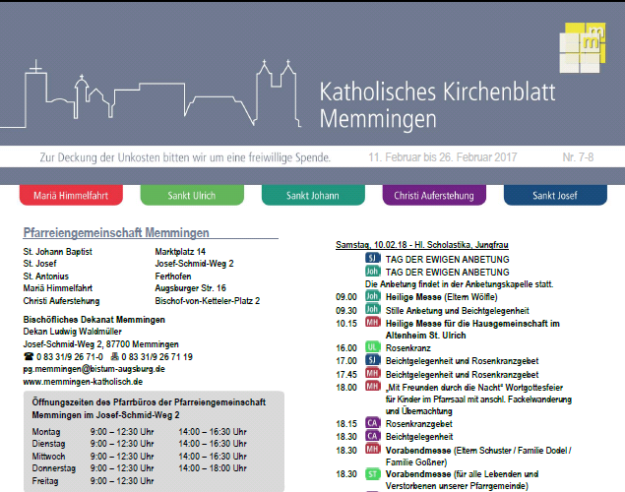Select the green Sankt Ulrich tab
Viewport: 625px width, 492px height.
pos(192,195)
